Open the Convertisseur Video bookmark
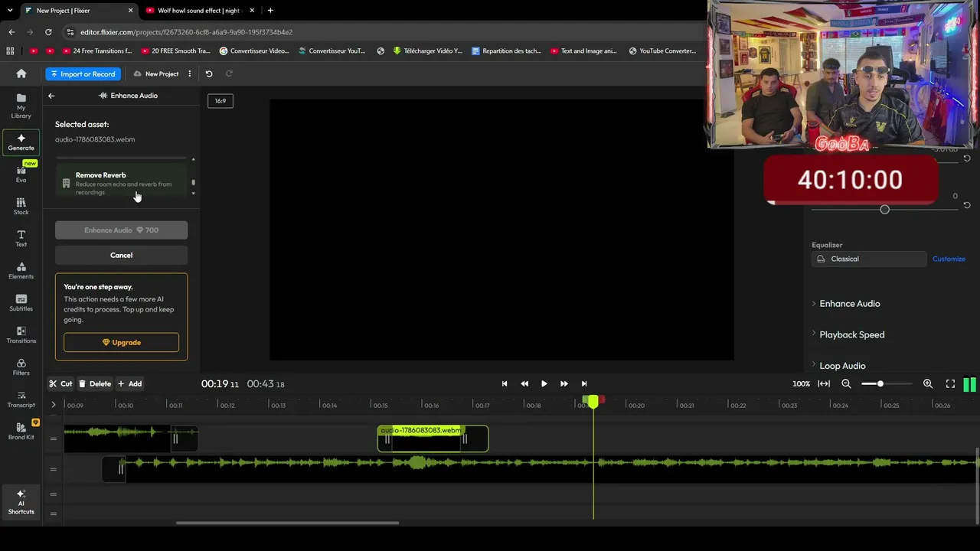Image resolution: width=980 pixels, height=551 pixels. 254,51
